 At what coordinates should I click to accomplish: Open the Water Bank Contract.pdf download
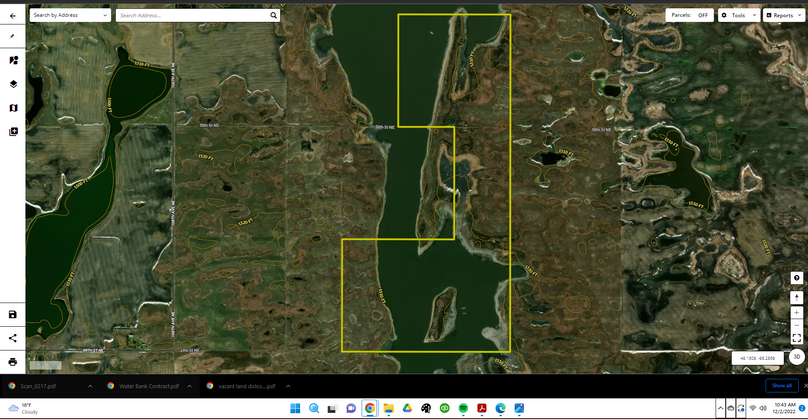click(148, 385)
